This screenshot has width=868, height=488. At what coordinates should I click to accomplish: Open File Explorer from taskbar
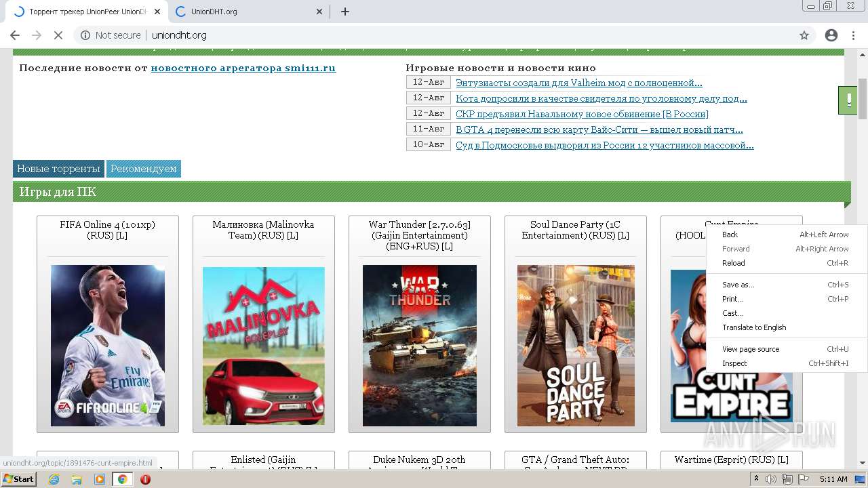coord(77,479)
